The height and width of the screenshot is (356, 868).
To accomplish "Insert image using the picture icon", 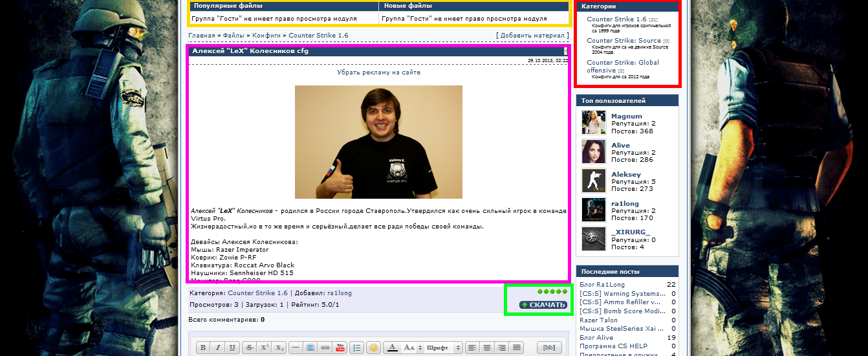I will pos(310,348).
